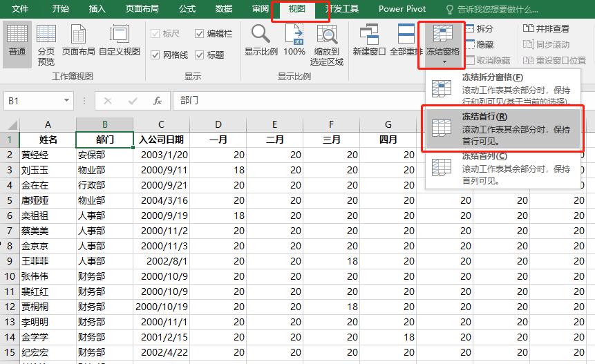Select date cell 2002/8/1
Viewport: 595px width, 364px height.
[x=161, y=261]
